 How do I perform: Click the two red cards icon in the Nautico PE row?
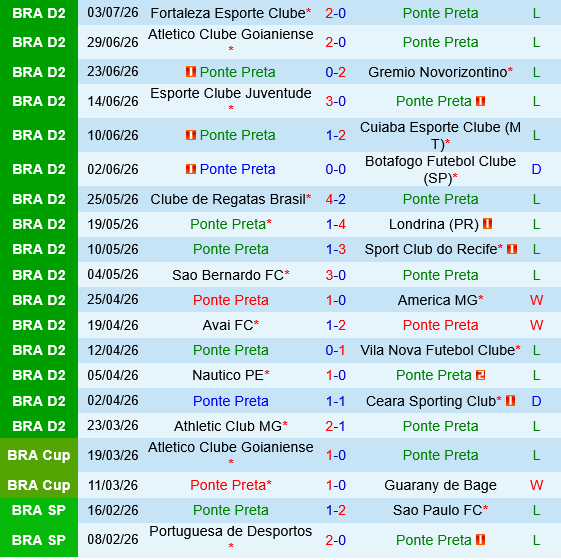coord(480,375)
